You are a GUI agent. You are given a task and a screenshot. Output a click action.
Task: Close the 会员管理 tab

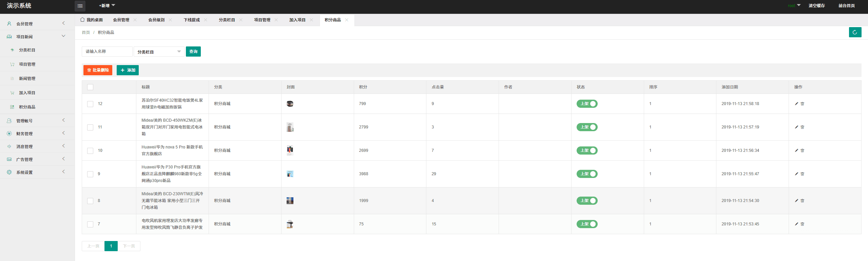pos(135,20)
